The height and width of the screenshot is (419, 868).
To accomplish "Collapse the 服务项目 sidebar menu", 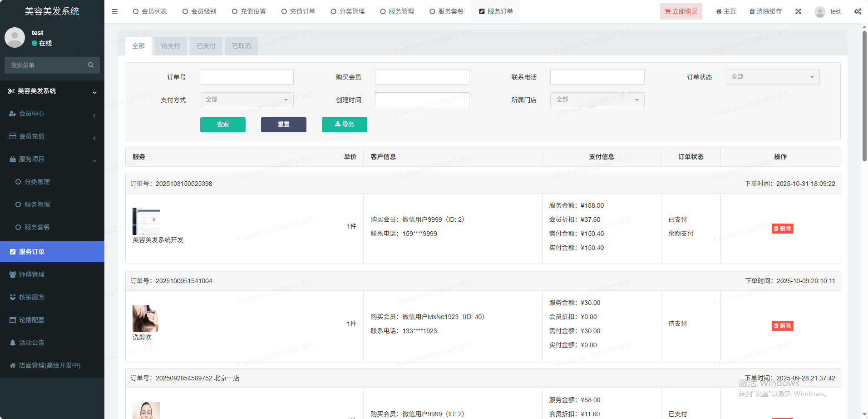I will [x=52, y=159].
